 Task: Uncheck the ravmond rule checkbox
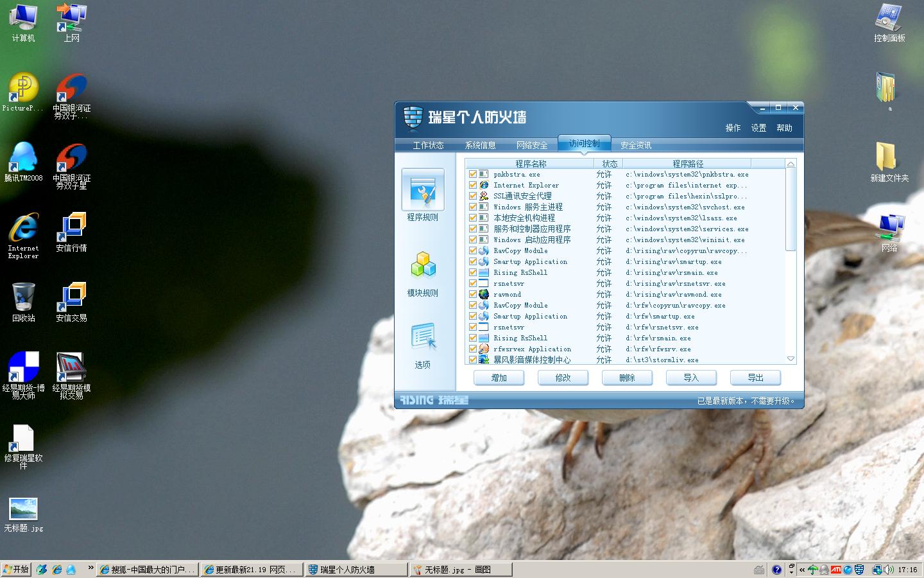point(473,294)
